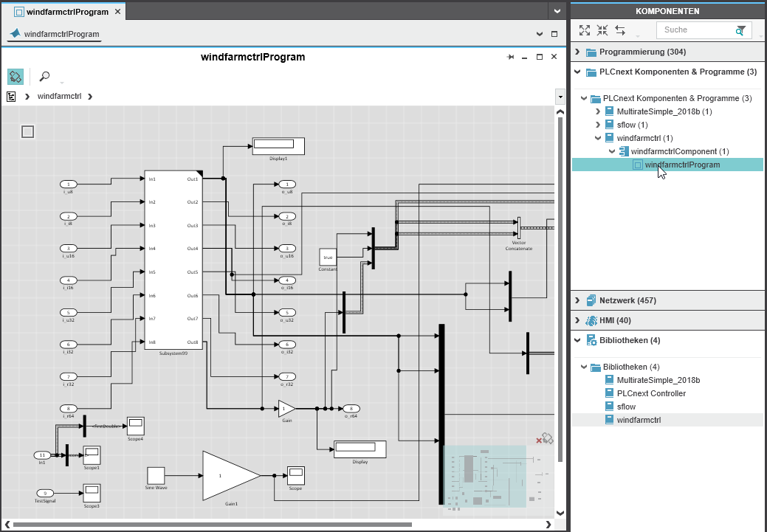This screenshot has height=532, width=767.
Task: Select PLCnext Controller in Bibliotheken
Action: pyautogui.click(x=651, y=393)
